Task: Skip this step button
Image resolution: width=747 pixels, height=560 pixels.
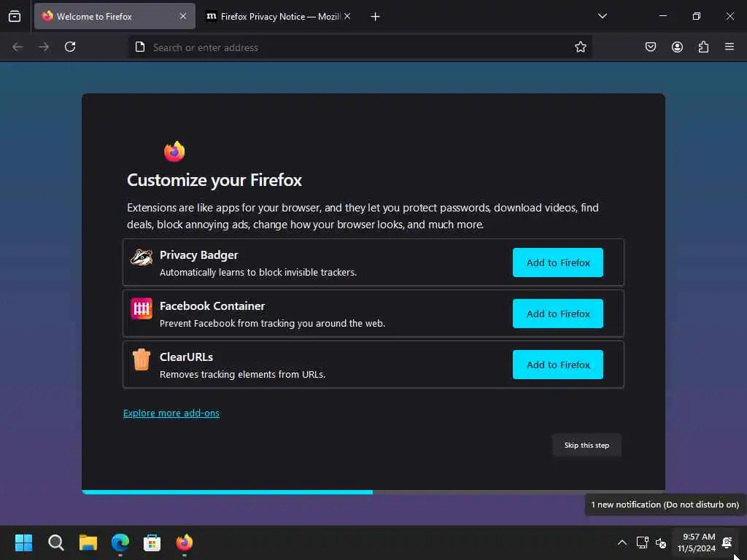Action: click(587, 446)
